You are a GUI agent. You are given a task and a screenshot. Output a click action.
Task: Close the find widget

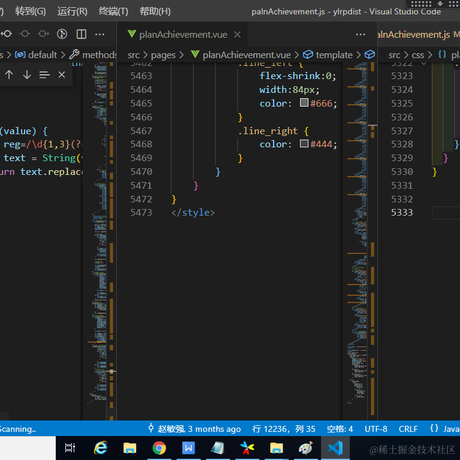pos(62,75)
